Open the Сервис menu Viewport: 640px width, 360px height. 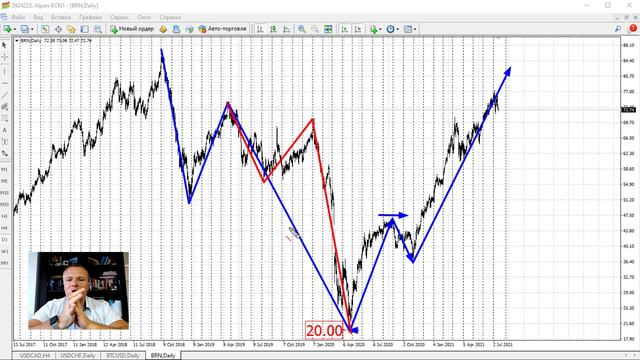pos(119,17)
